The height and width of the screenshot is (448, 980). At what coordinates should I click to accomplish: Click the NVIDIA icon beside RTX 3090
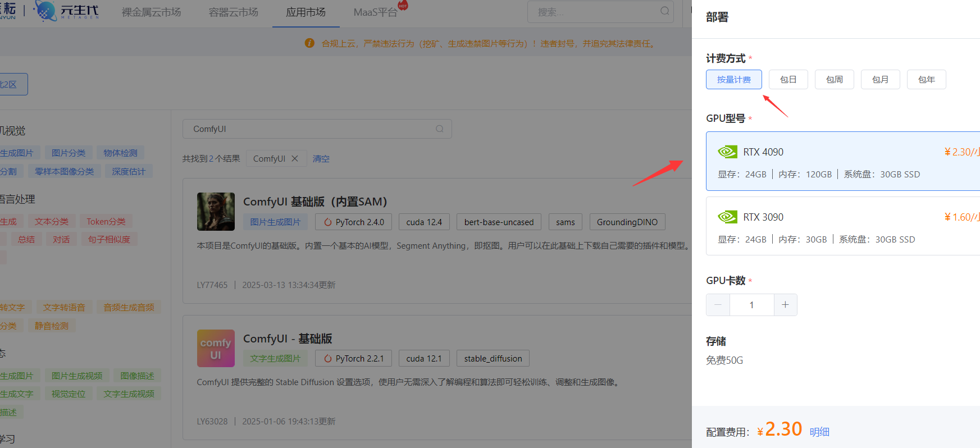click(727, 217)
